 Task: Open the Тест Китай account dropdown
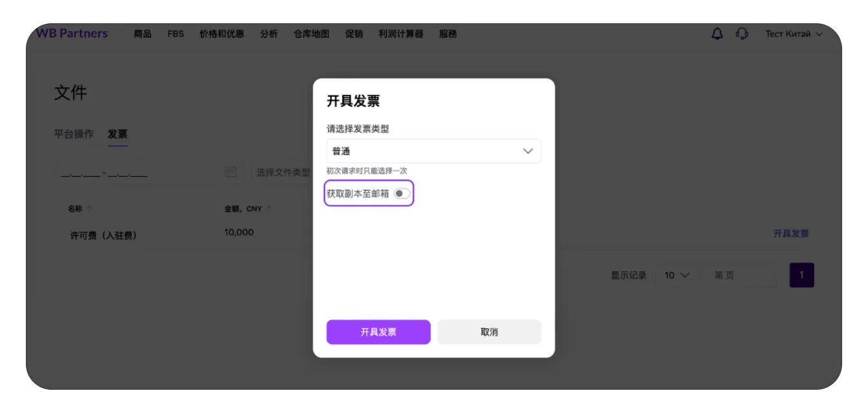[794, 34]
